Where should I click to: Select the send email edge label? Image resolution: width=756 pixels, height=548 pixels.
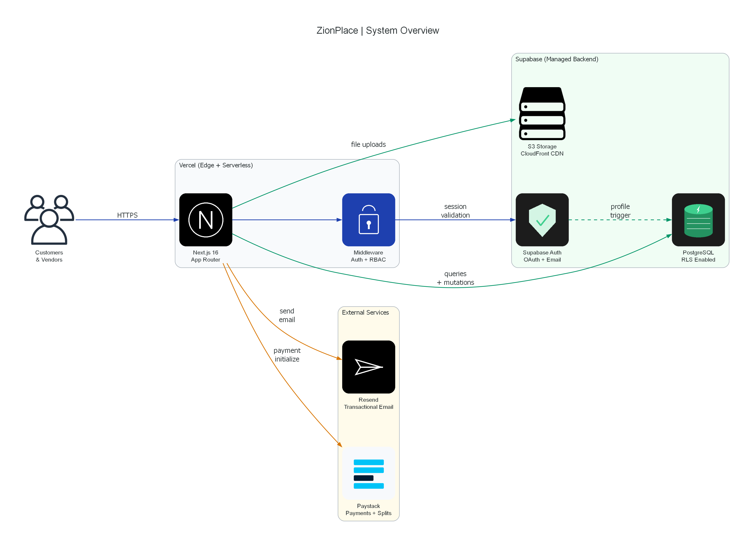[287, 315]
